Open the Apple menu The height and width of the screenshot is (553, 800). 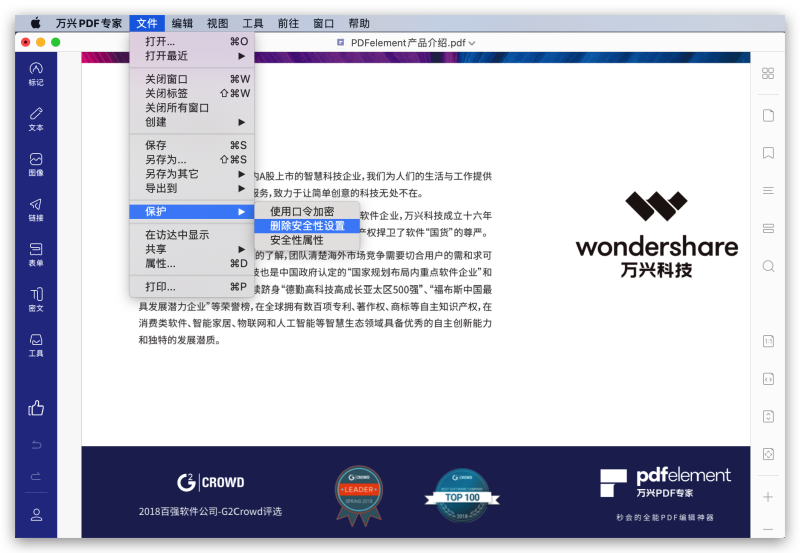coord(35,23)
